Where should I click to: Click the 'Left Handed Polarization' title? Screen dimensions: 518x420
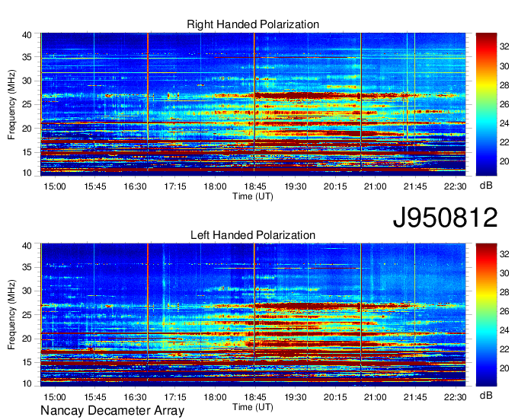tap(253, 235)
